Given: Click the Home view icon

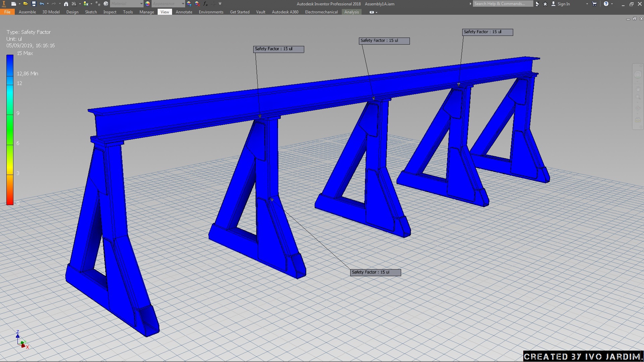Looking at the screenshot, I should tap(66, 4).
